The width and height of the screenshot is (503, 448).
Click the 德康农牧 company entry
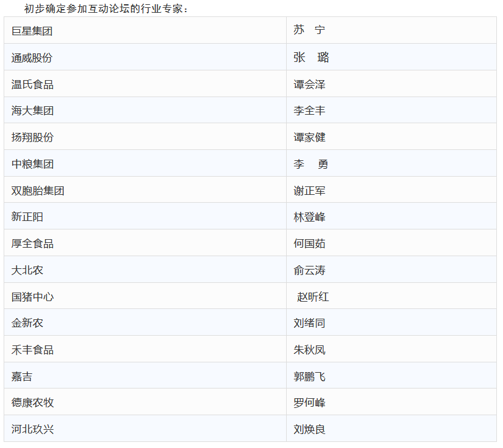(x=32, y=402)
